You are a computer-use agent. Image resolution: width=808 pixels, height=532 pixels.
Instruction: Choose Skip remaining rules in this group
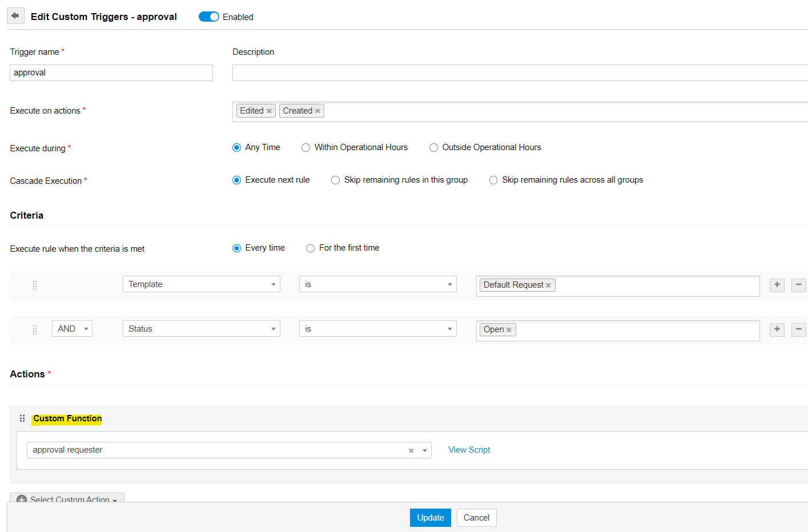pos(336,180)
